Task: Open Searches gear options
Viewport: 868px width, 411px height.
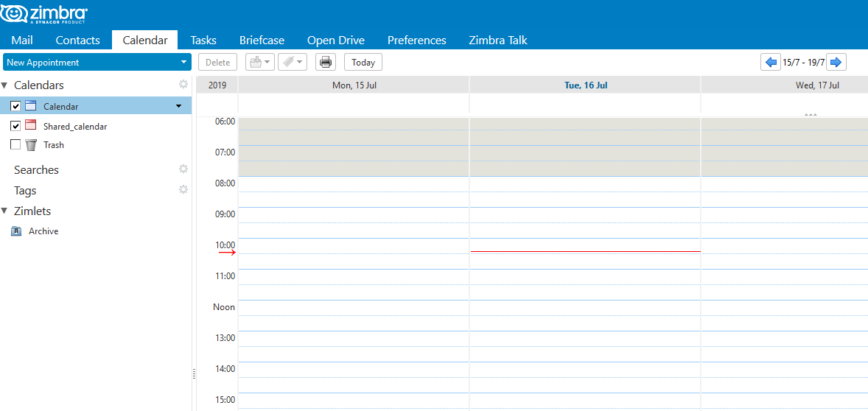Action: (183, 169)
